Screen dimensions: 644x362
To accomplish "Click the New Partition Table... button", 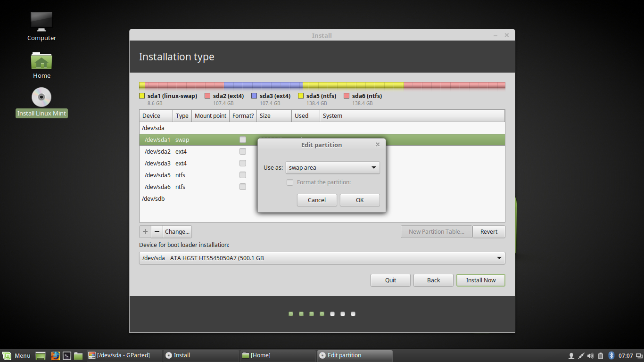I will point(437,231).
